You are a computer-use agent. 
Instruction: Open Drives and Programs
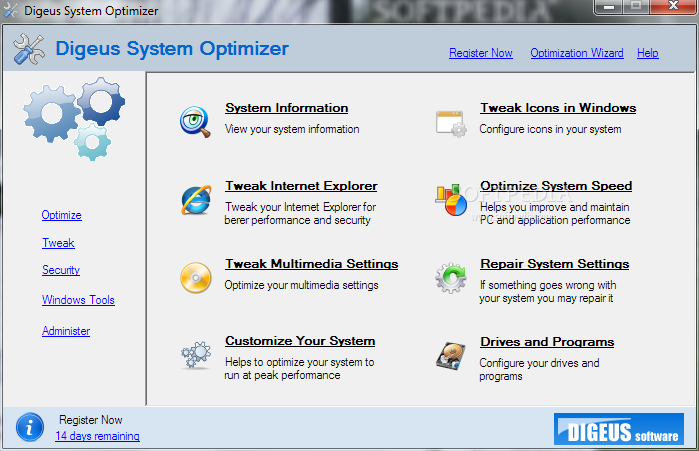coord(547,342)
